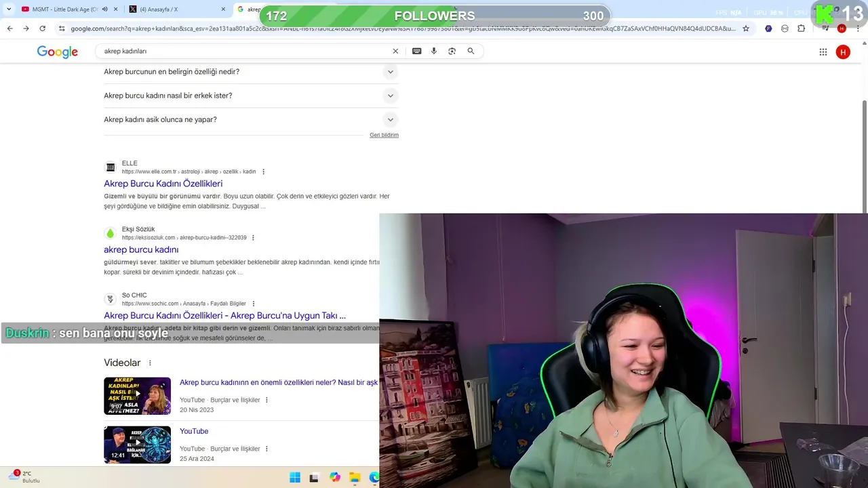The width and height of the screenshot is (868, 488).
Task: Open more options for 20 Nis 2023 video
Action: tap(267, 400)
